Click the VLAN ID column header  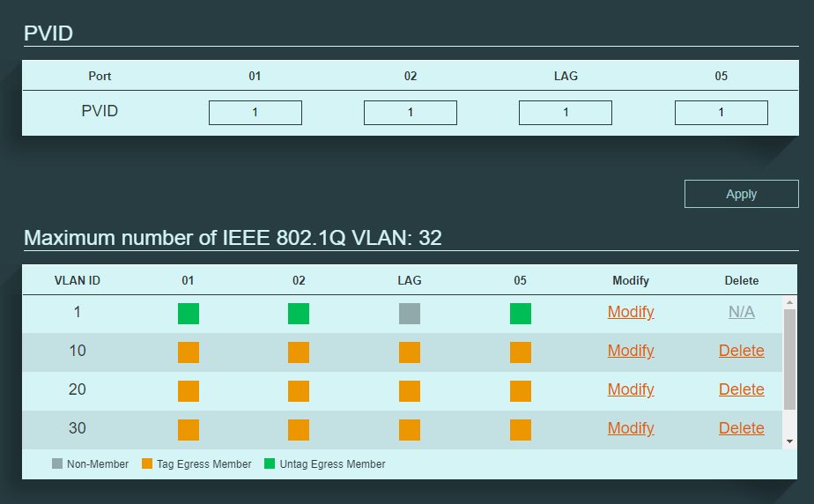pyautogui.click(x=78, y=281)
